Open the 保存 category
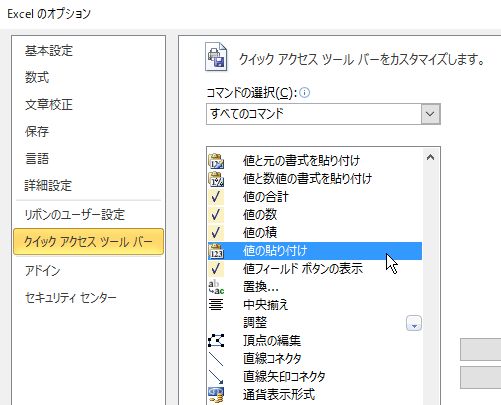 (x=37, y=131)
